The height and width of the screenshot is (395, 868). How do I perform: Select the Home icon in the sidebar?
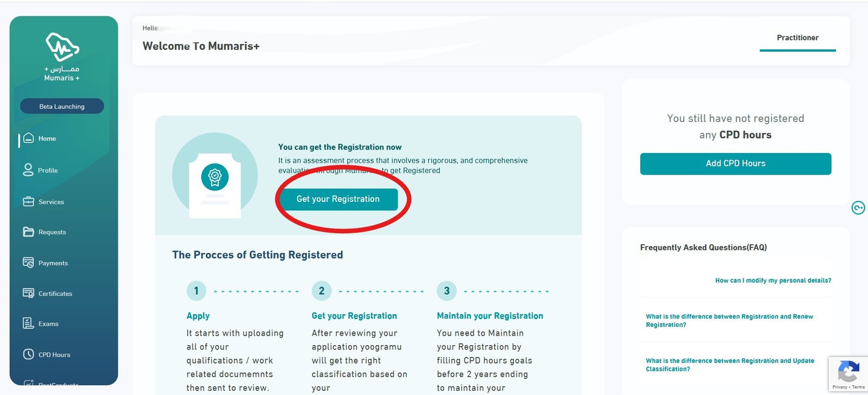click(28, 138)
